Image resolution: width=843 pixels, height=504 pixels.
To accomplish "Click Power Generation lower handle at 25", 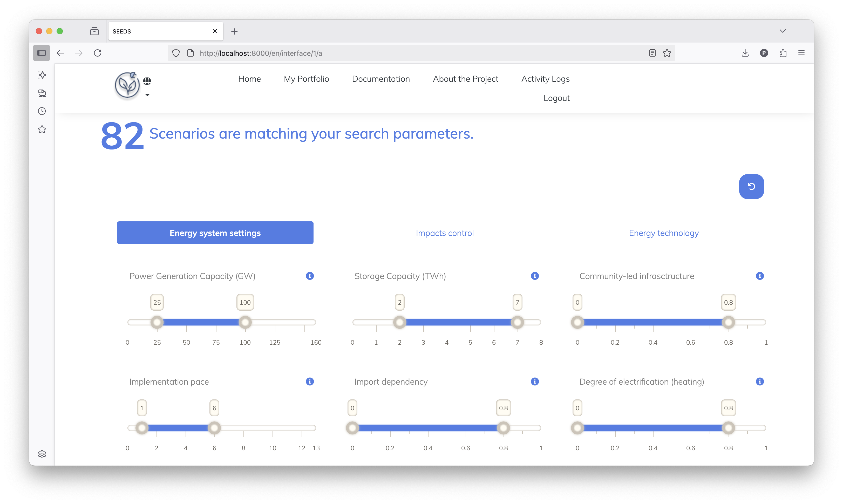I will coord(157,322).
